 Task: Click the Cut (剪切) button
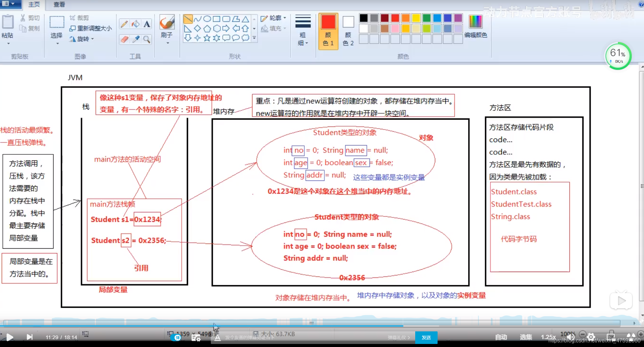pyautogui.click(x=30, y=18)
